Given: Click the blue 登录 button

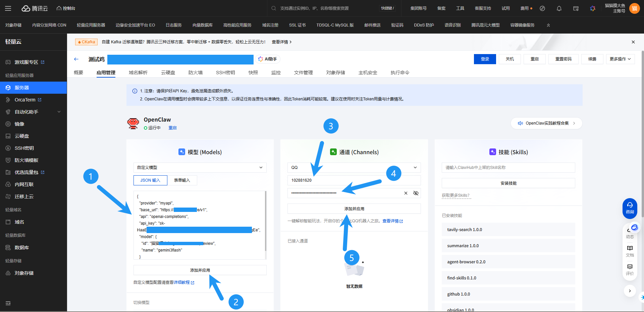Looking at the screenshot, I should coord(485,59).
